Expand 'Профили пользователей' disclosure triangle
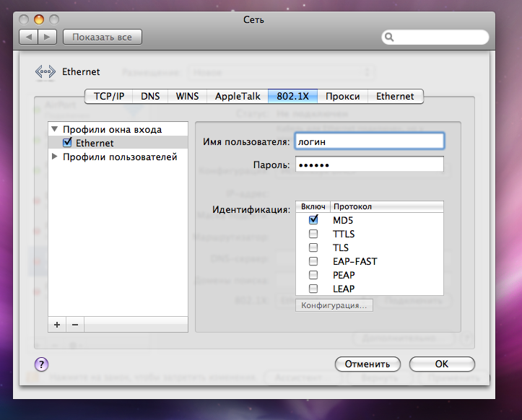This screenshot has height=420, width=522. [x=55, y=156]
